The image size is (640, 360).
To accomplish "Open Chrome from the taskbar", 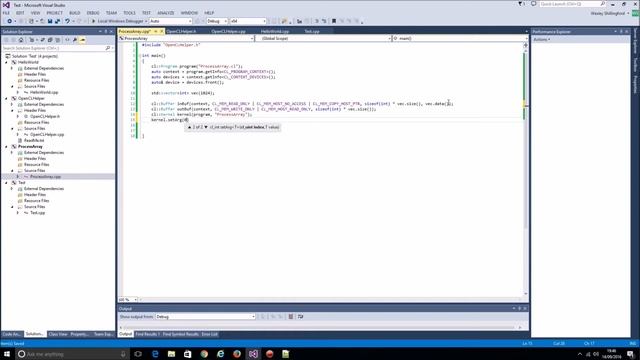I will (204, 354).
